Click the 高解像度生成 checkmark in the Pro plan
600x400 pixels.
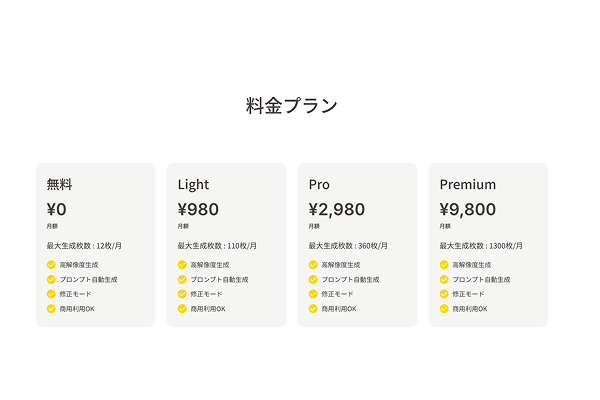coord(313,265)
